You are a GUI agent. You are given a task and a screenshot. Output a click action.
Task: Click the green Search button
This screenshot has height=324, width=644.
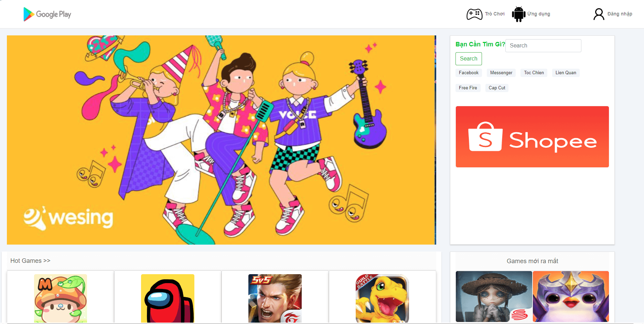(x=469, y=59)
